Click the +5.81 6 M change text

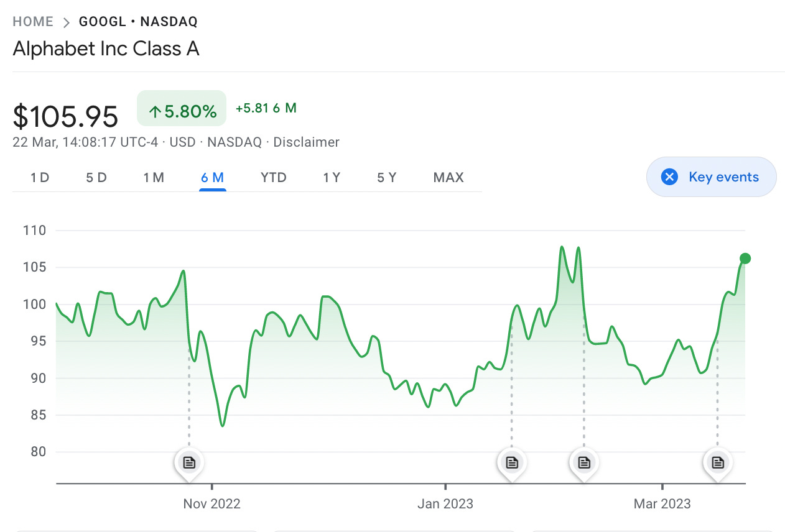click(x=266, y=108)
